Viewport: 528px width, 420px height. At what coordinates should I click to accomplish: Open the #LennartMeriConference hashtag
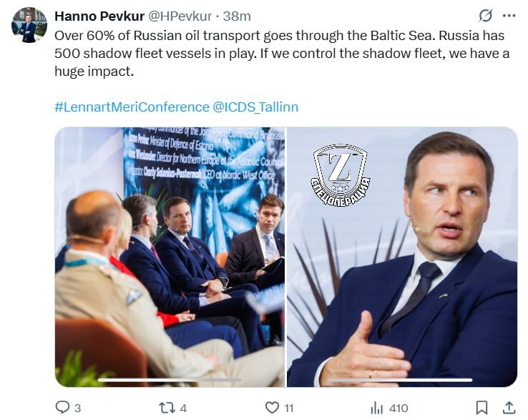(132, 107)
